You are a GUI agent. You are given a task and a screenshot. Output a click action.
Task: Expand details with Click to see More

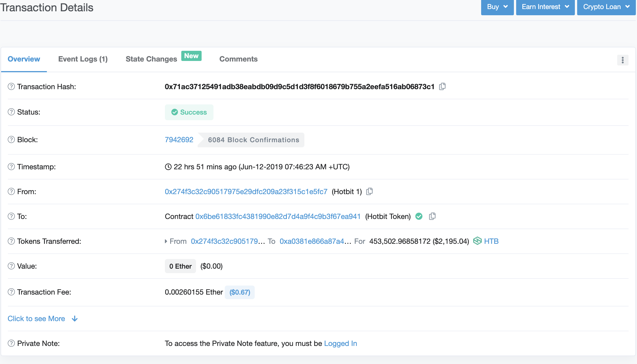point(43,319)
